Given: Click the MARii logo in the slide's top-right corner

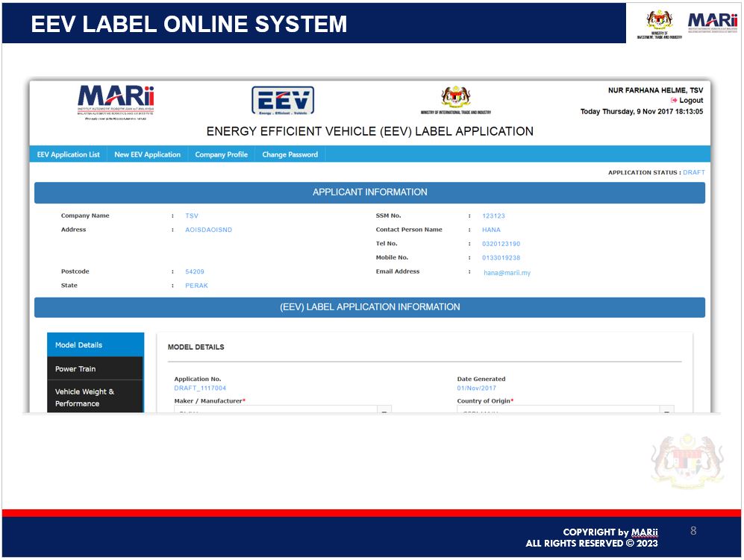Looking at the screenshot, I should click(712, 23).
